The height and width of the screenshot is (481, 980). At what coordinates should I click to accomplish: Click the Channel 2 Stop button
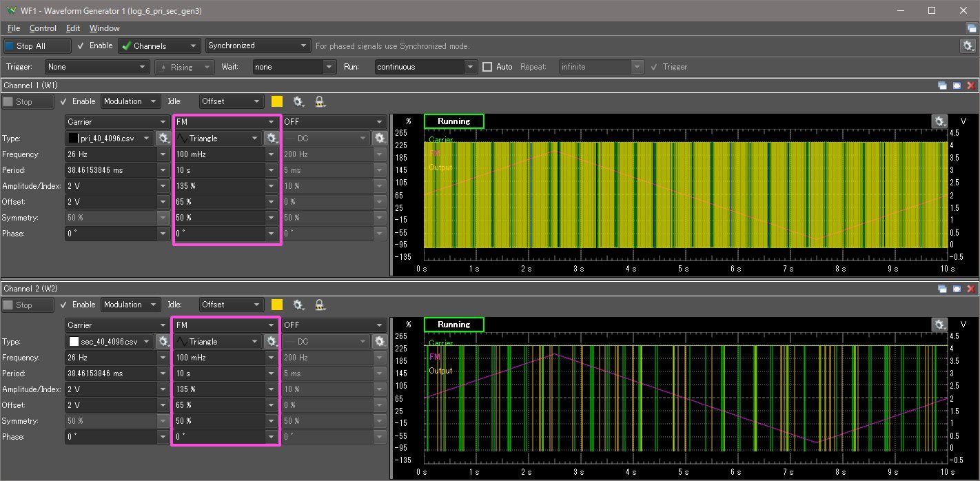pyautogui.click(x=28, y=305)
